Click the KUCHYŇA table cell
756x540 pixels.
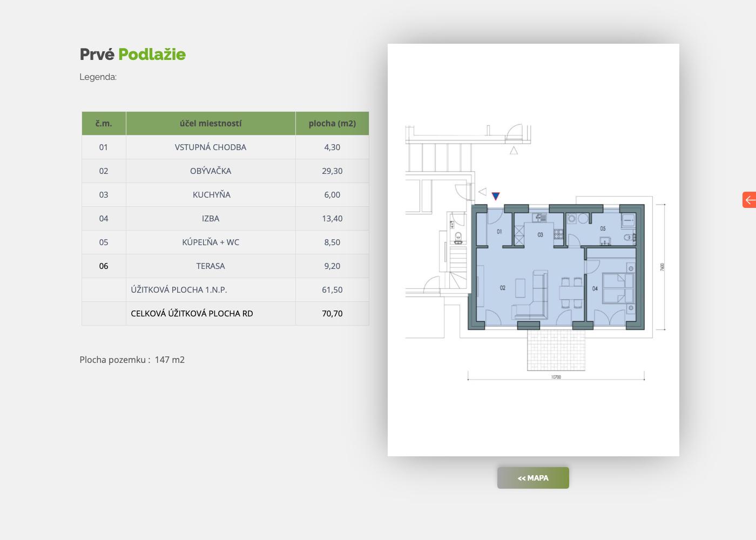click(x=211, y=194)
